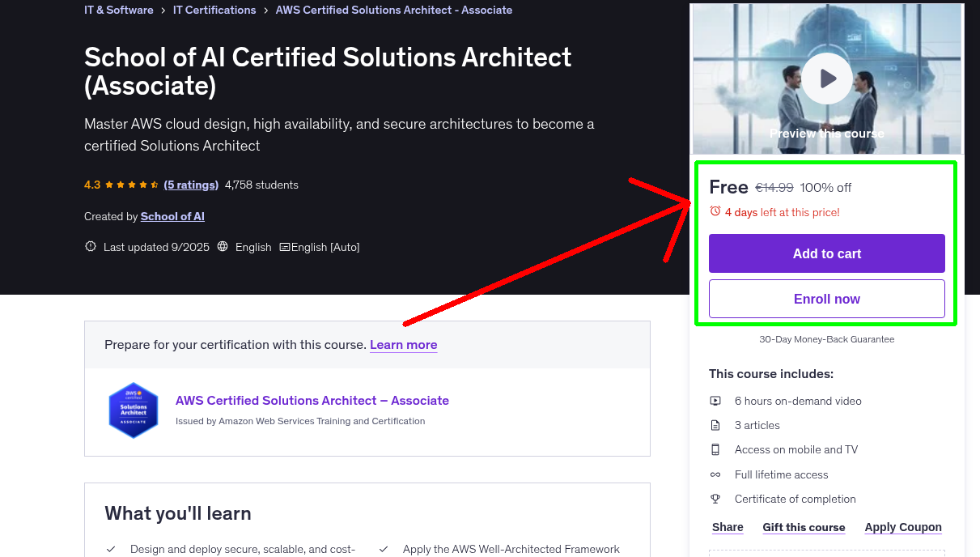
Task: Click the mobile and TV access icon
Action: tap(715, 449)
